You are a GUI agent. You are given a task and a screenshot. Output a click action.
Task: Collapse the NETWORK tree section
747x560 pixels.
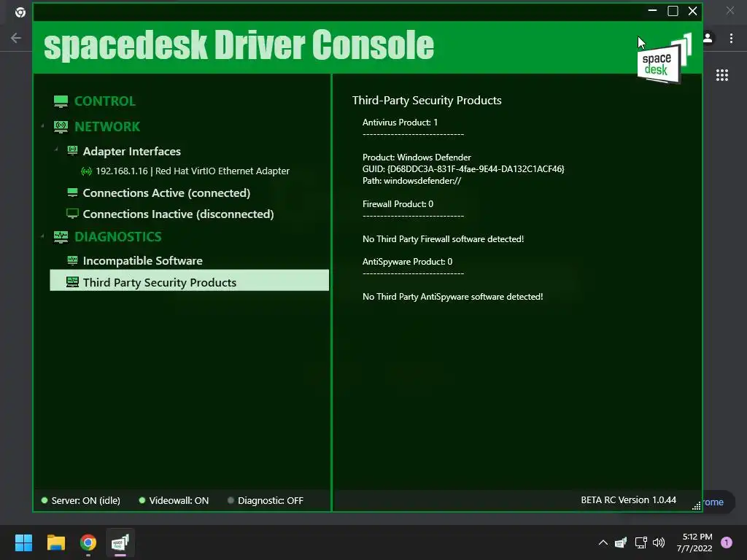[43, 126]
